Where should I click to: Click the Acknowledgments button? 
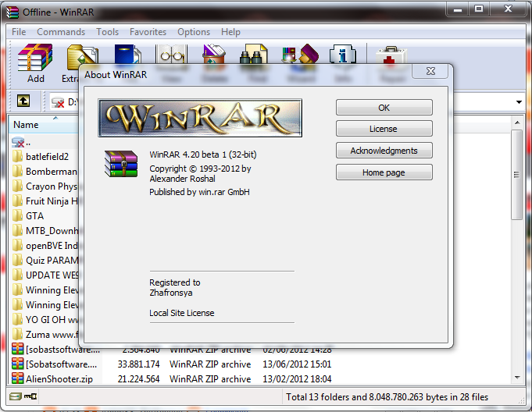[384, 151]
